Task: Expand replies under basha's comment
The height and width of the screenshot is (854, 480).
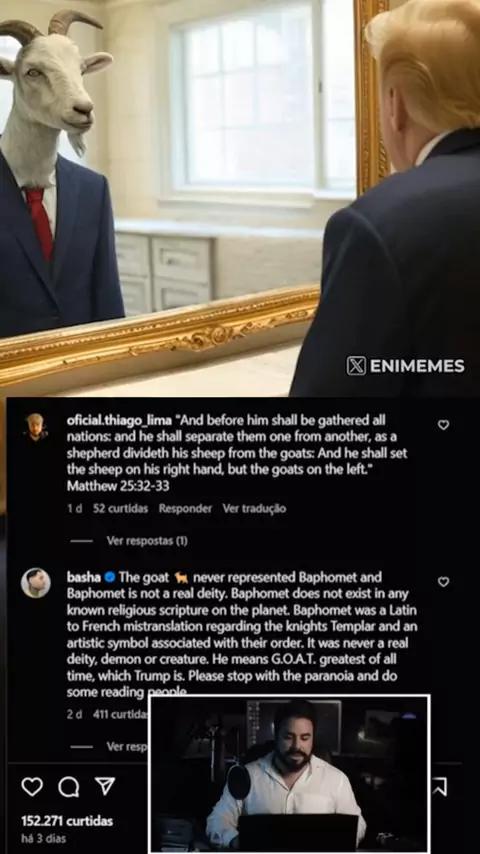Action: (126, 746)
